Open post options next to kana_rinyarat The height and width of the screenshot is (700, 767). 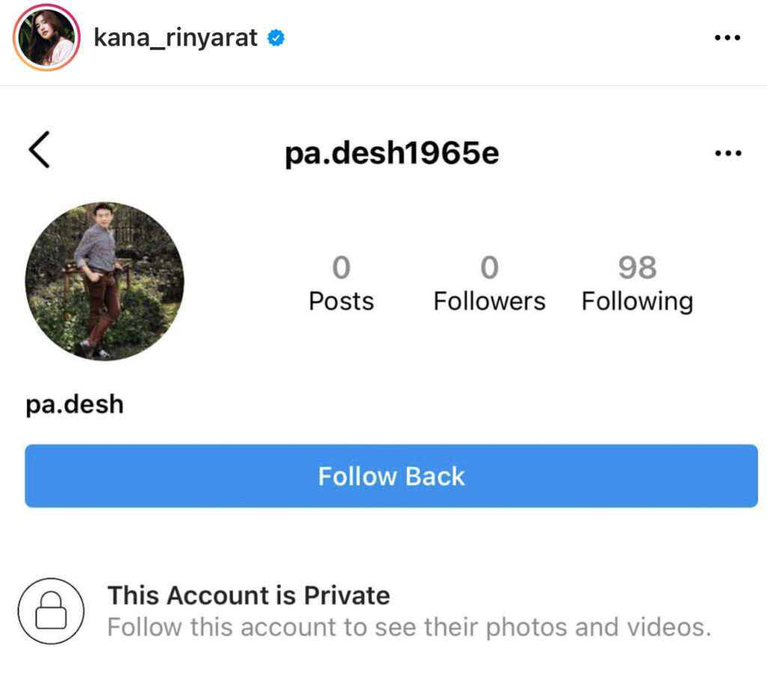coord(727,38)
